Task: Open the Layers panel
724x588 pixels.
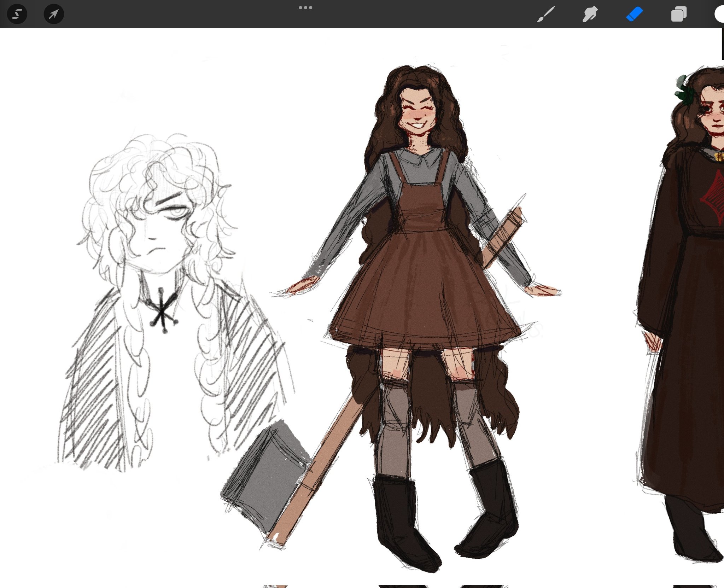Action: tap(678, 14)
